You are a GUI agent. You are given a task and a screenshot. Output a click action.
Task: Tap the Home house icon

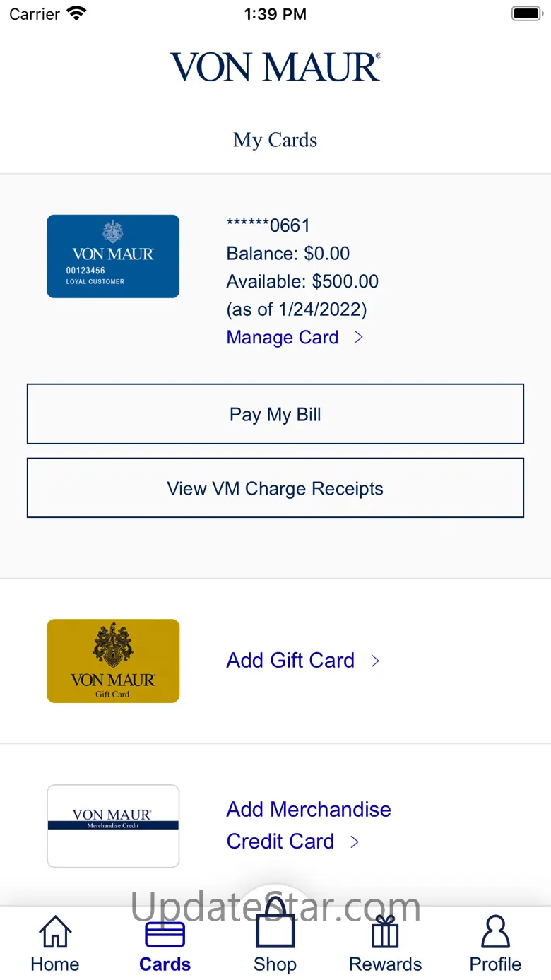pyautogui.click(x=55, y=932)
